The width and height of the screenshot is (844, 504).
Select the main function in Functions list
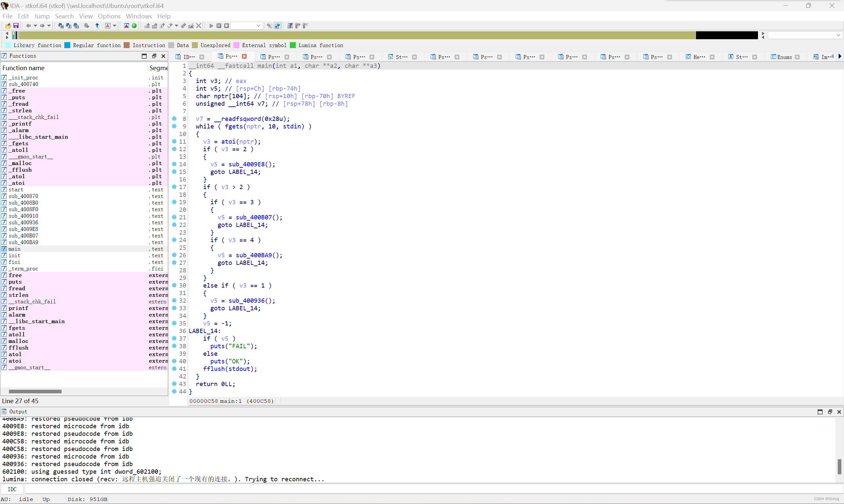click(14, 249)
